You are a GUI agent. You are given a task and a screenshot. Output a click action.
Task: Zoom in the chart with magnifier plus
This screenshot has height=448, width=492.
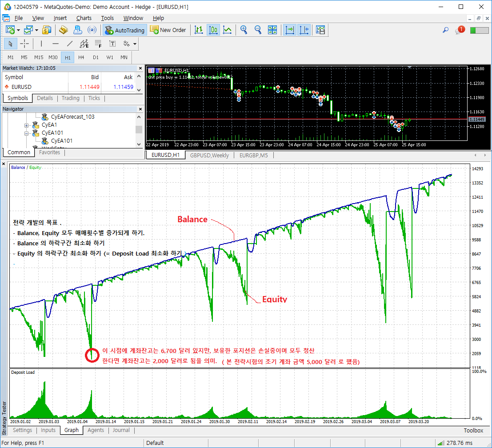(x=244, y=30)
